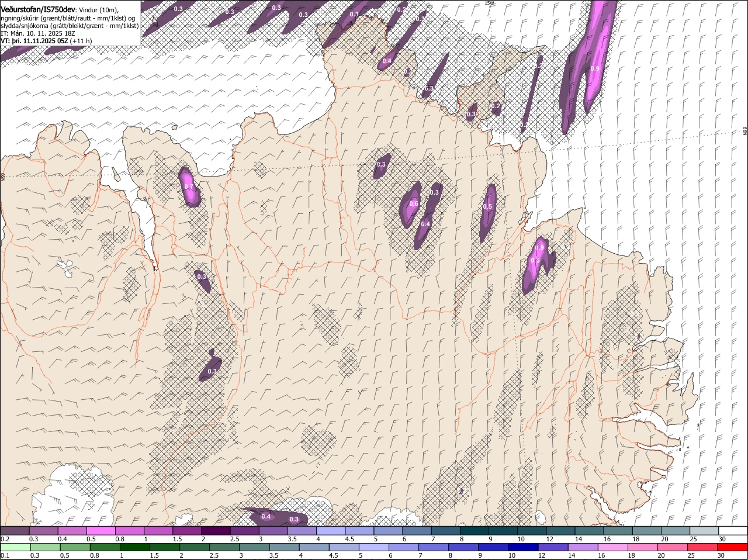The image size is (748, 560).
Task: Click the N99 label on the right map edge
Action: coord(745,132)
